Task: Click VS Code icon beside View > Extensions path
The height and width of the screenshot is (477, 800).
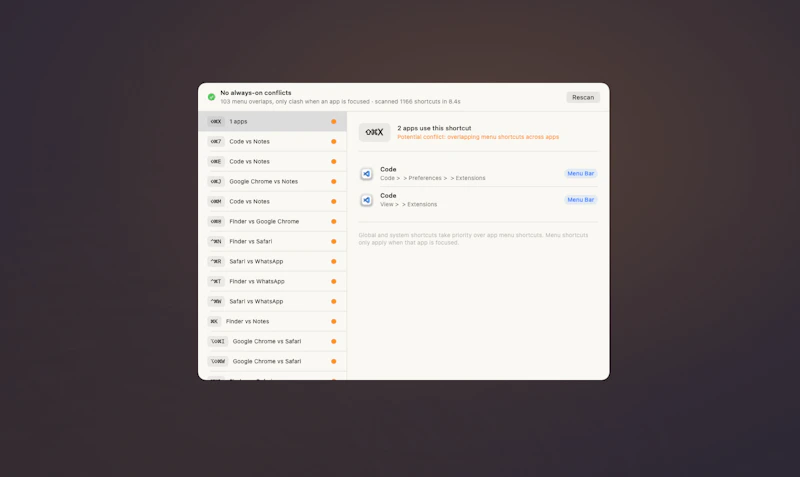Action: [366, 200]
